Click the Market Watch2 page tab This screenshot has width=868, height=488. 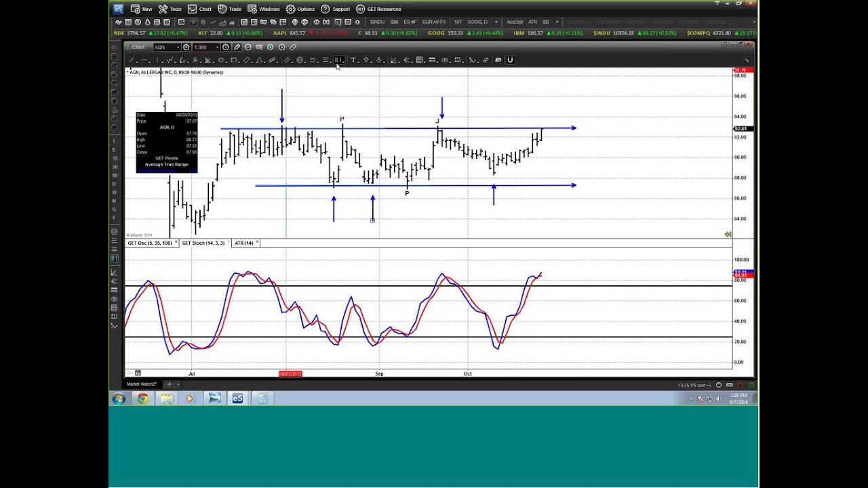[x=142, y=384]
